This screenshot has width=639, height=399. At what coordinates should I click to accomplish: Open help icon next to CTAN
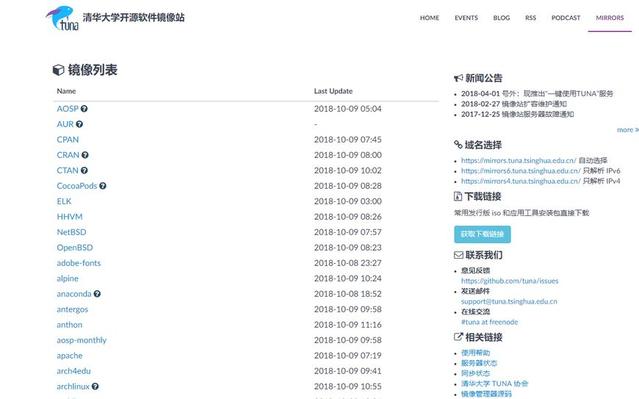(x=84, y=171)
